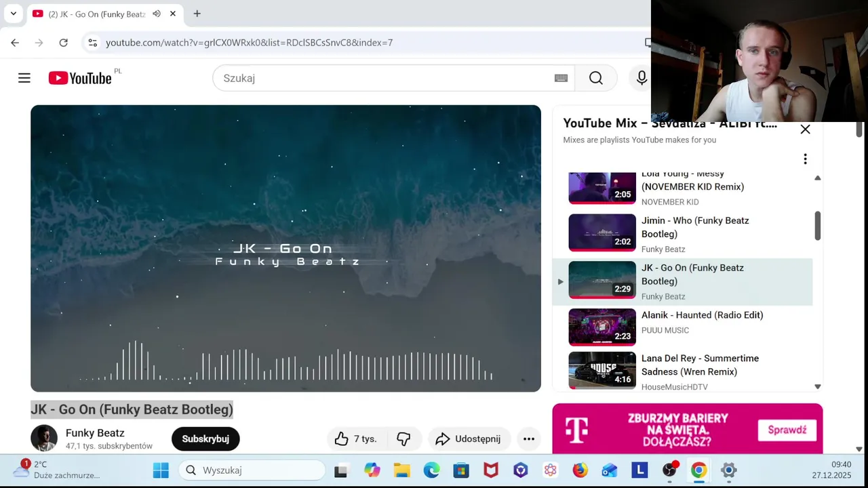Click the YouTube URL in address bar
The height and width of the screenshot is (488, 868).
pos(250,43)
